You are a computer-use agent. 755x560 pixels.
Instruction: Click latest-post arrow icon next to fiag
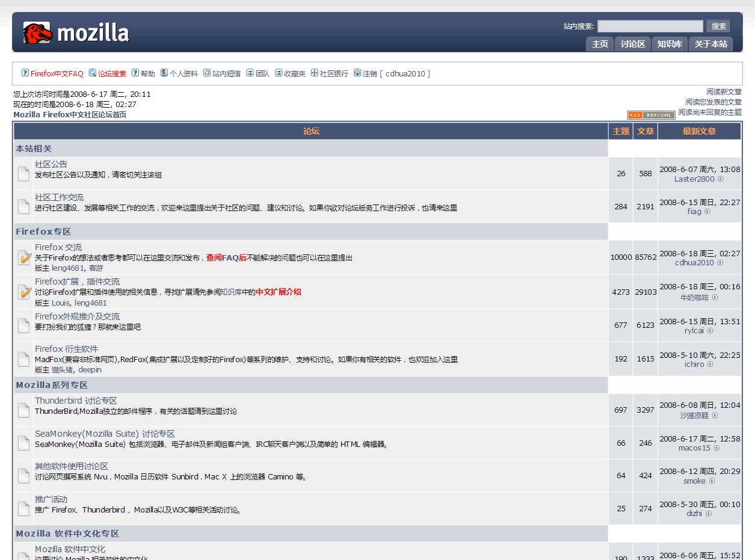707,211
